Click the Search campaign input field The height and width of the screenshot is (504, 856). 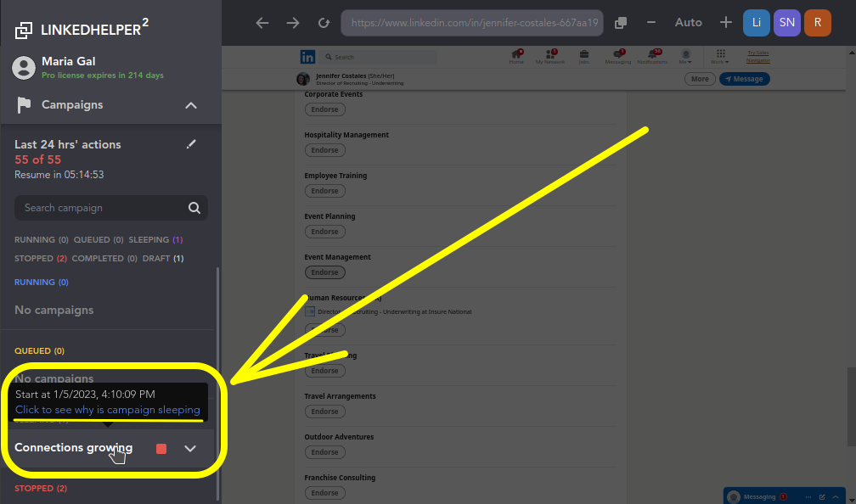click(98, 208)
